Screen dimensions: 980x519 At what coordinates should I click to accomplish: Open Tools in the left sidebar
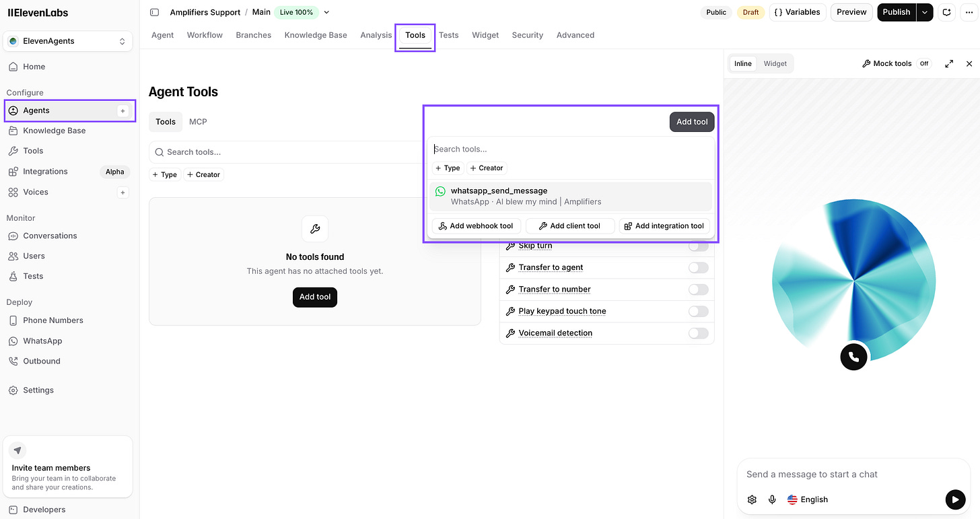tap(33, 151)
